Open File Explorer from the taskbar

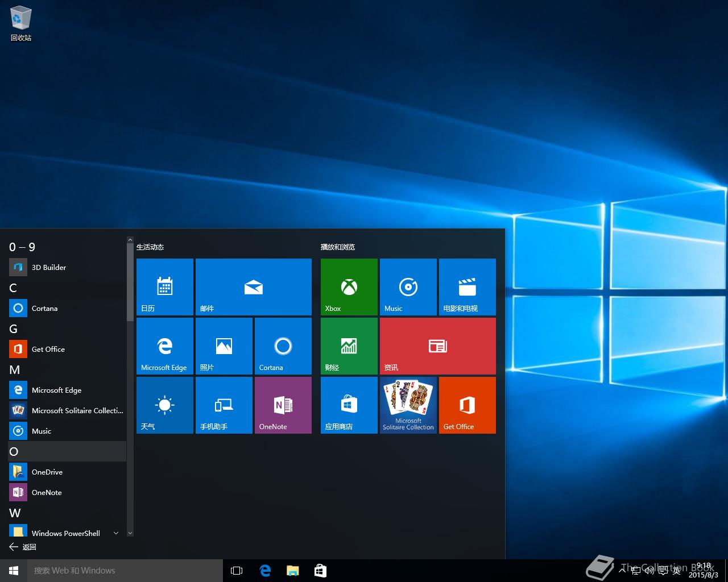coord(292,571)
